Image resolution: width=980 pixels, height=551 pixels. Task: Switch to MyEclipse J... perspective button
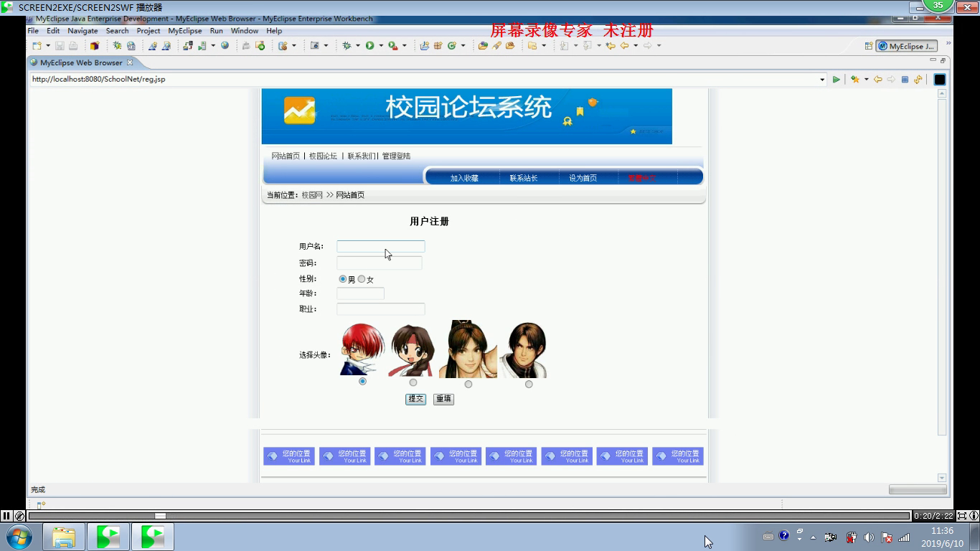[907, 46]
